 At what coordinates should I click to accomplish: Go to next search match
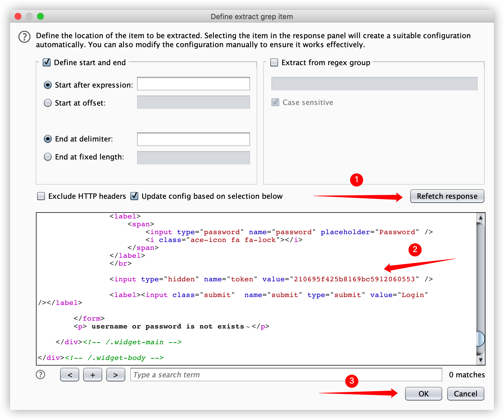click(115, 375)
